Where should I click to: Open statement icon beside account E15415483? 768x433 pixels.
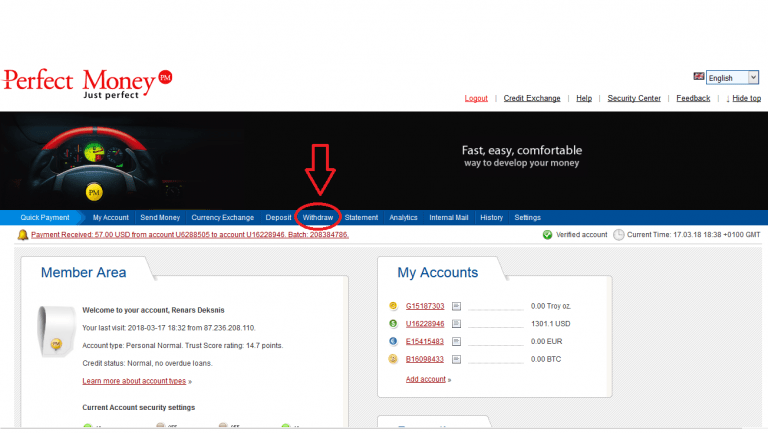[x=456, y=341]
